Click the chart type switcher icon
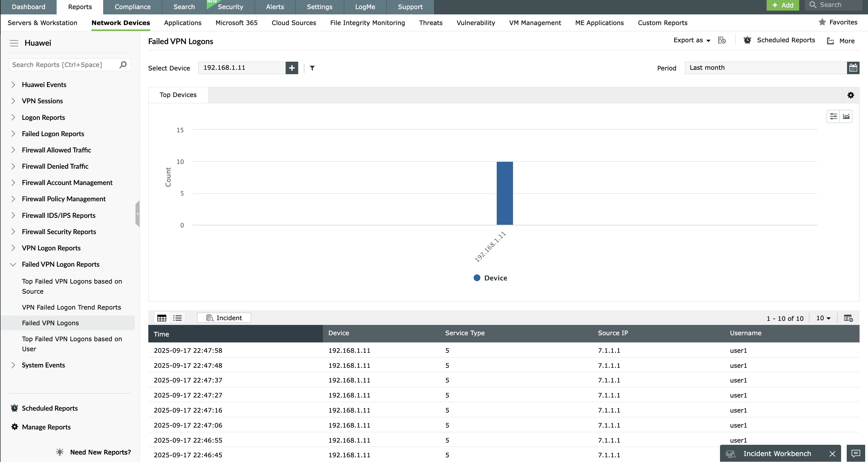The height and width of the screenshot is (462, 868). pyautogui.click(x=846, y=116)
